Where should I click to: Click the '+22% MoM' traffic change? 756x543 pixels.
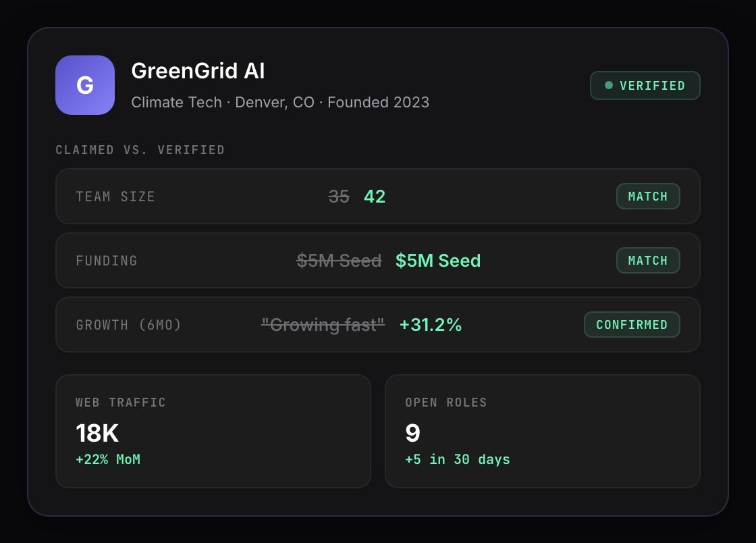pos(108,459)
